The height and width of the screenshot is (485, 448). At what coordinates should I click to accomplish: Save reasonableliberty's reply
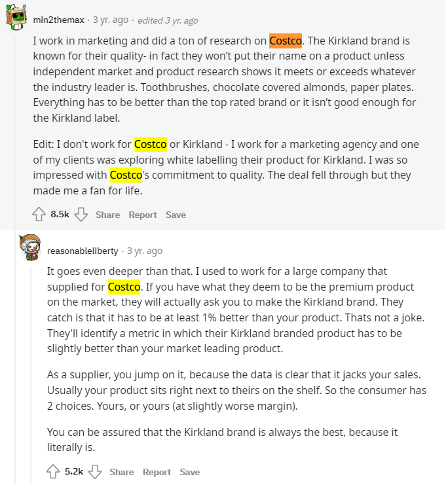[x=190, y=472]
